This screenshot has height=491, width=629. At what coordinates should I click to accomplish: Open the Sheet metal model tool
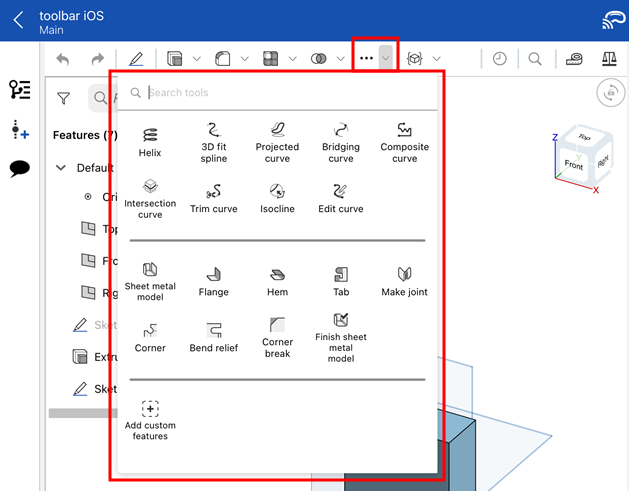point(150,279)
